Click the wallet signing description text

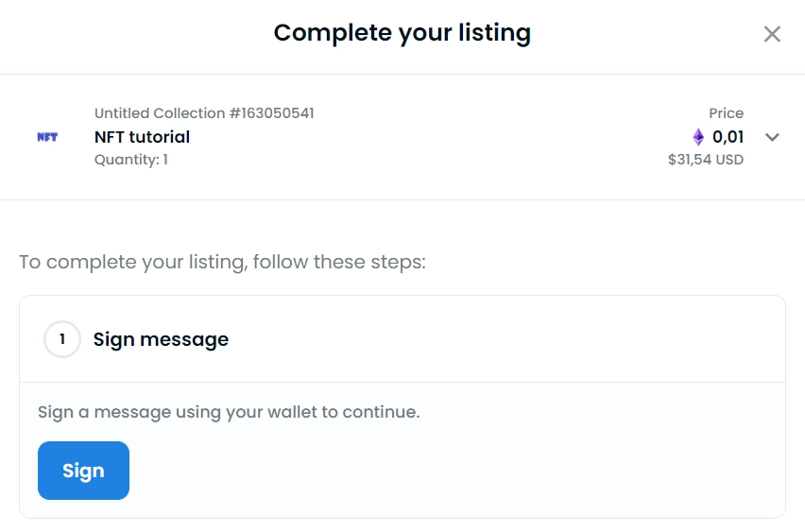[229, 412]
